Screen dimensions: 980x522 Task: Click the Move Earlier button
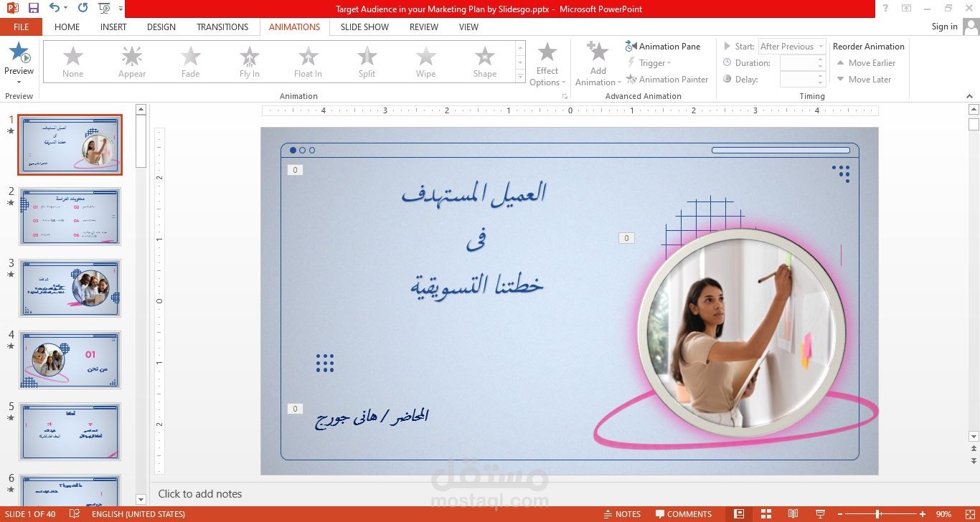click(866, 63)
